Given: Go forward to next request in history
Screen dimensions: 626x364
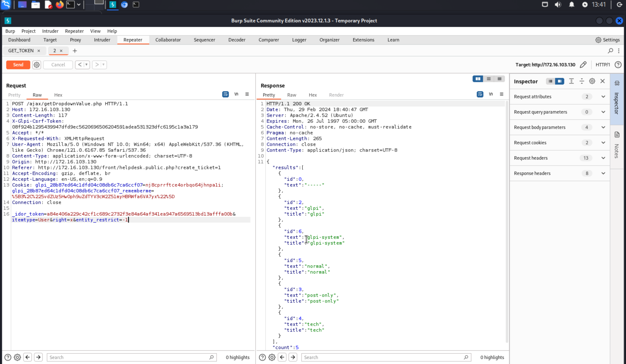Looking at the screenshot, I should coord(97,65).
